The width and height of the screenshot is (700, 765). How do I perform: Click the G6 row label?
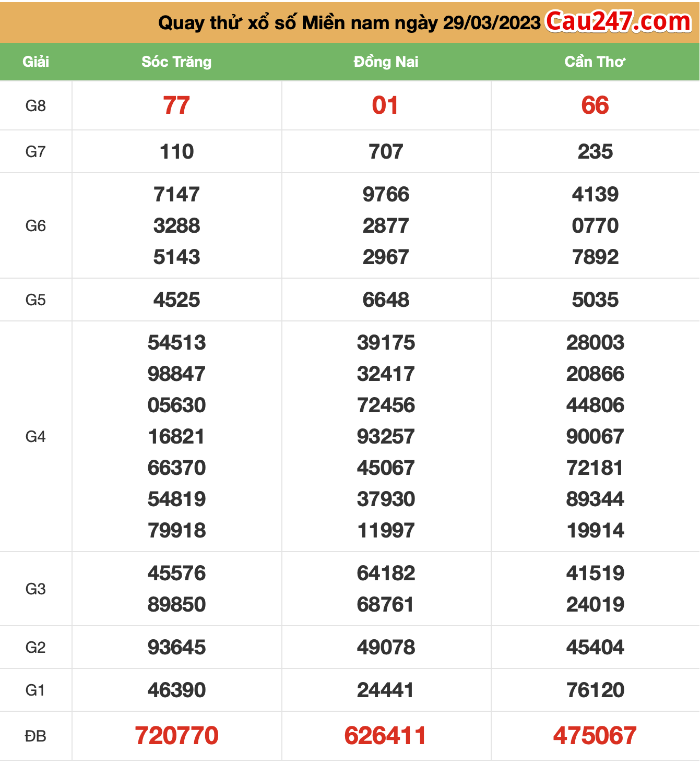(35, 226)
